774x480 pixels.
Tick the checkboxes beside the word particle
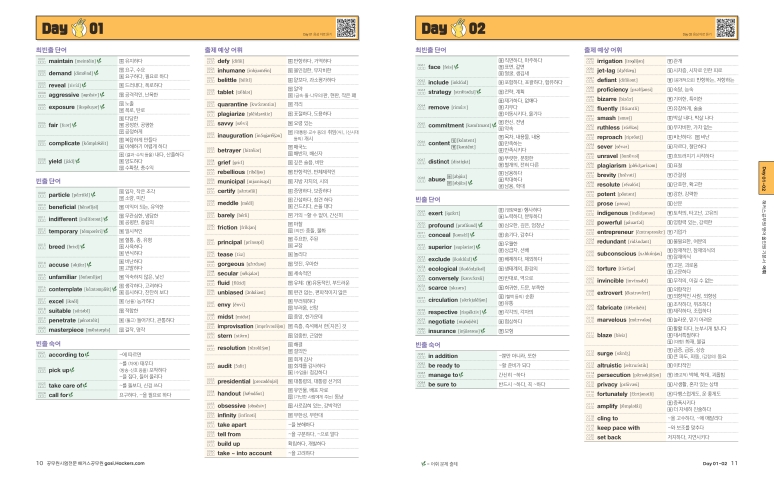(42, 195)
